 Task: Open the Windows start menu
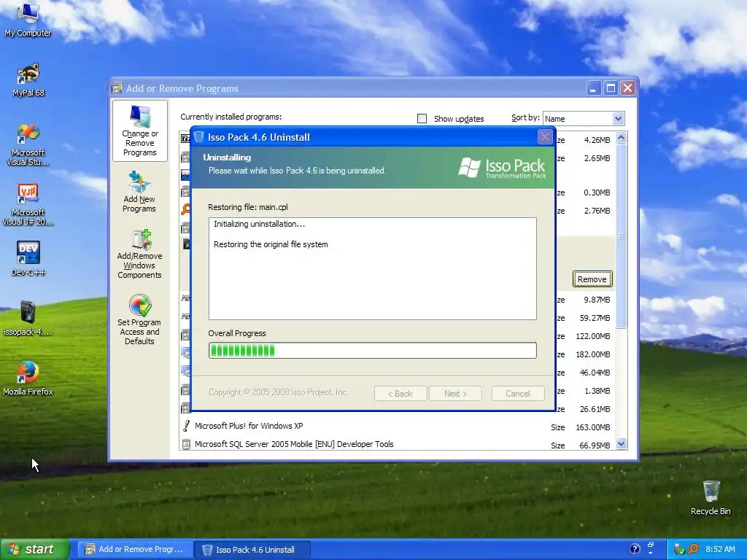coord(35,549)
